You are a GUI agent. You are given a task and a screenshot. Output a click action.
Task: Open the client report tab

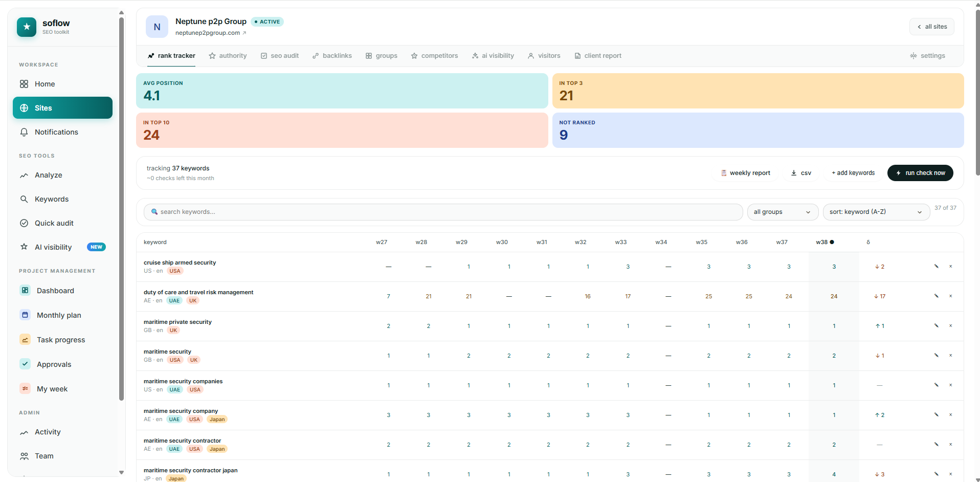tap(598, 56)
